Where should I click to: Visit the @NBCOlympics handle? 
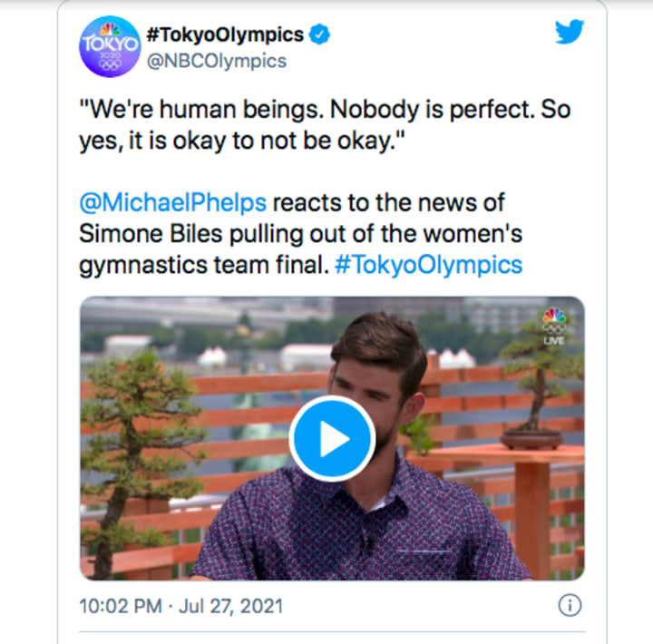pyautogui.click(x=216, y=62)
